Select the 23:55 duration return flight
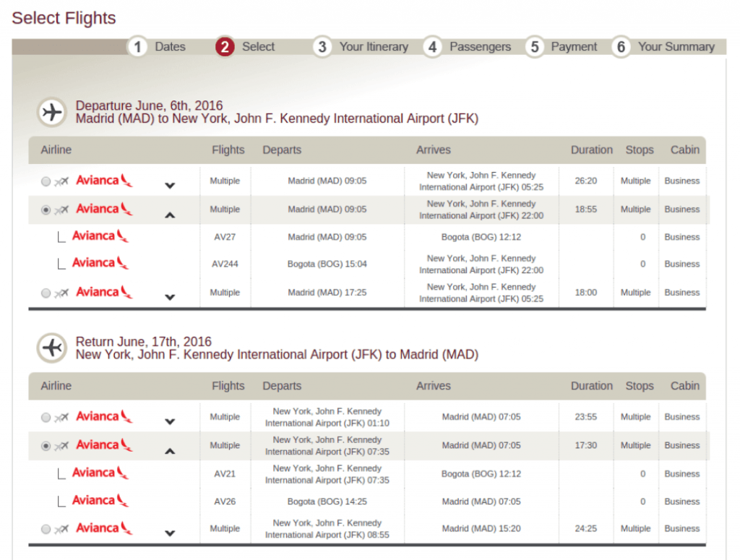Image resolution: width=740 pixels, height=560 pixels. click(x=46, y=417)
